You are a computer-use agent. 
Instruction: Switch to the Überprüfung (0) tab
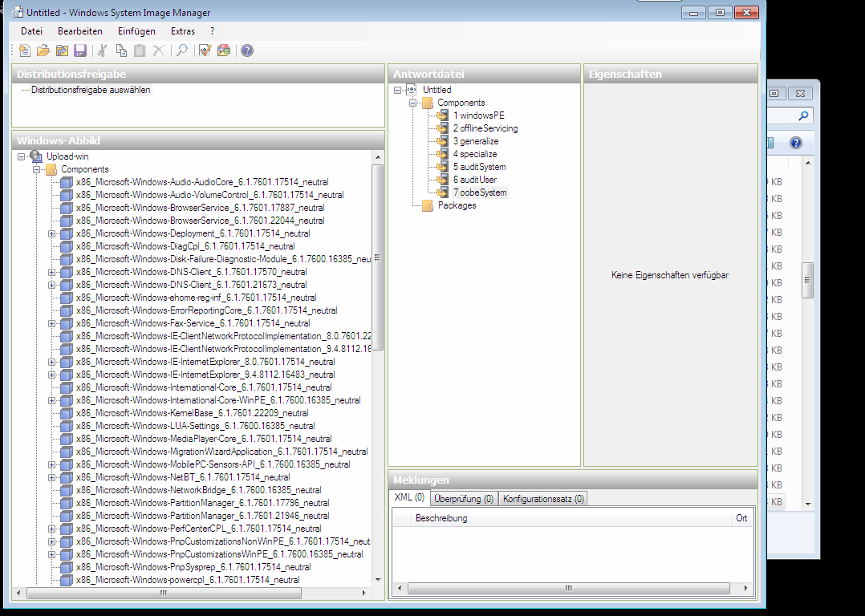tap(464, 499)
